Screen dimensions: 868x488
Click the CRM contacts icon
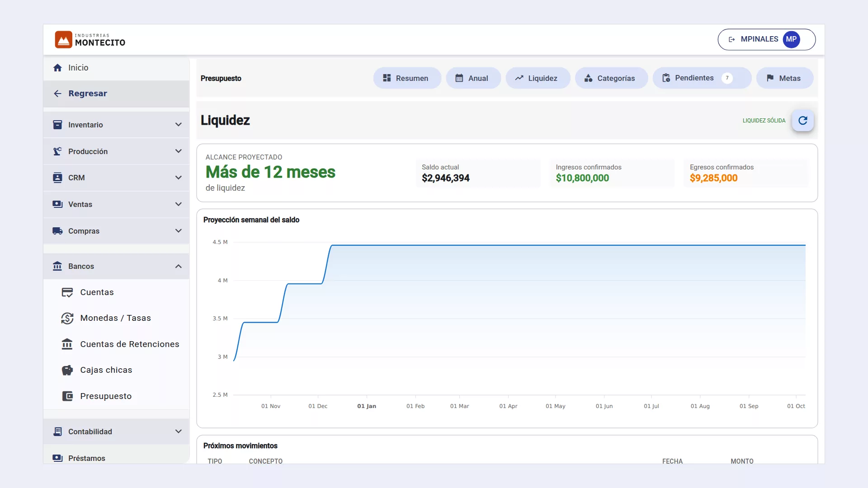point(57,178)
